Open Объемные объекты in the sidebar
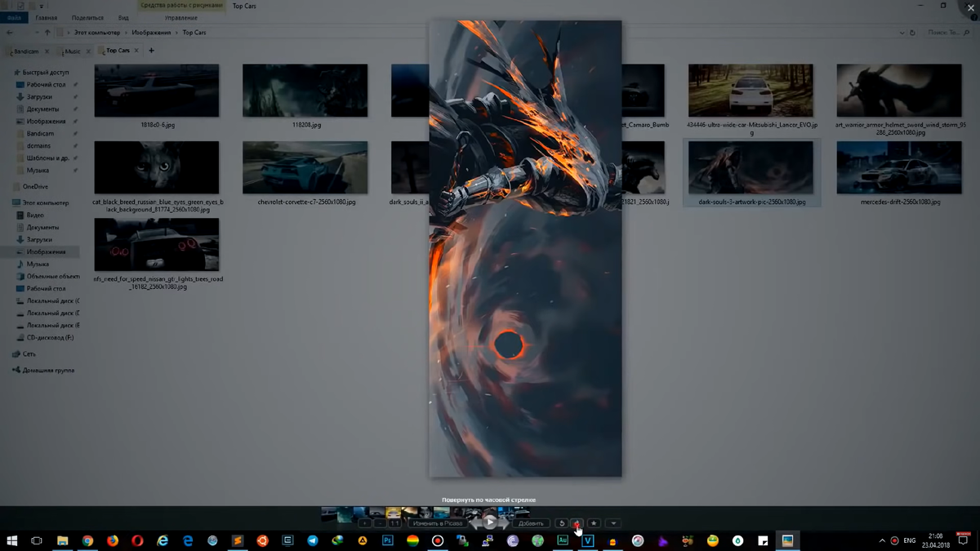Screen dimensions: 980x551 [x=53, y=277]
